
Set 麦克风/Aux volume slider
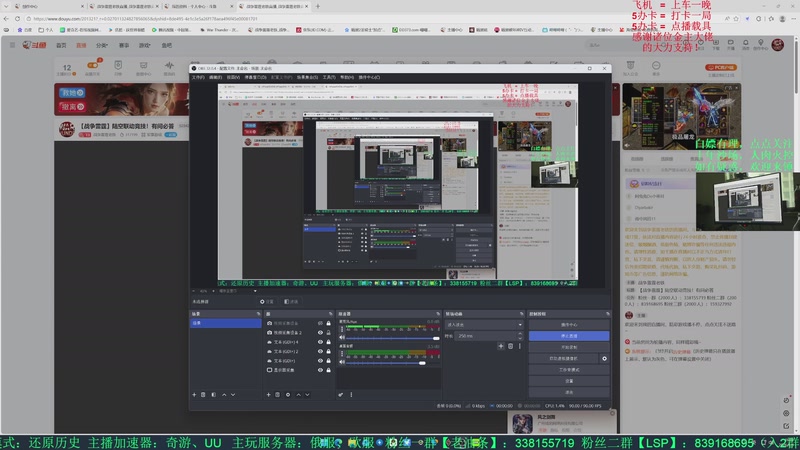[x=393, y=338]
